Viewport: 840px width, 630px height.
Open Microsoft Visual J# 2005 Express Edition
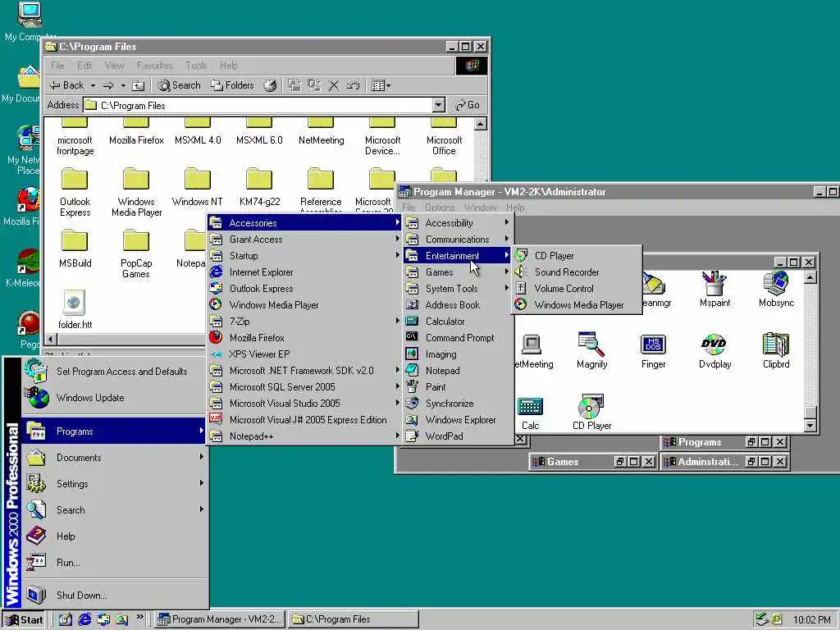coord(304,419)
